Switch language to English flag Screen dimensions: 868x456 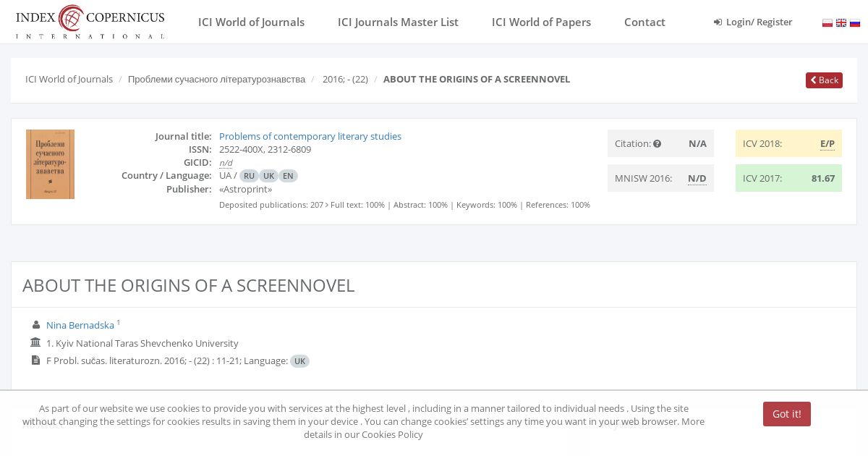click(841, 22)
